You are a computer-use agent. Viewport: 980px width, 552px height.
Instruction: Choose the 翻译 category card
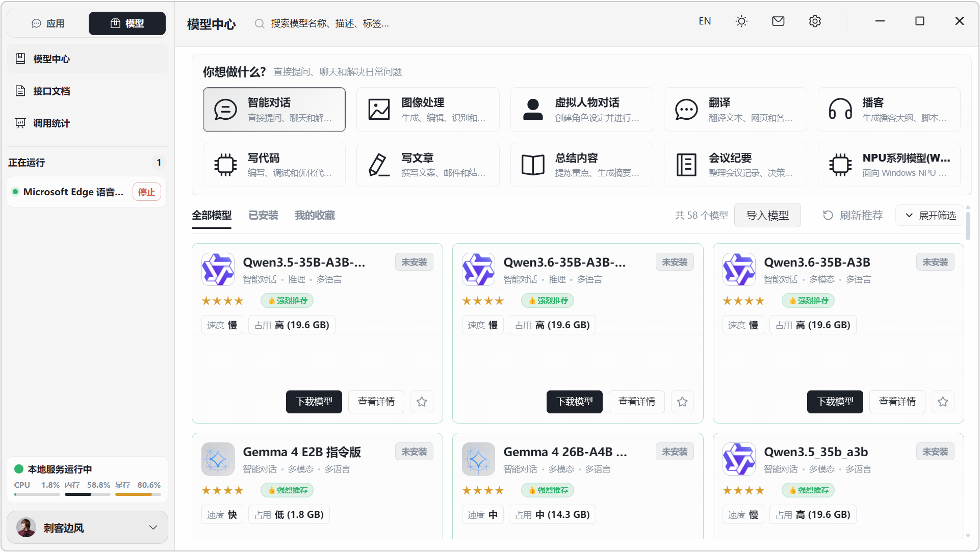[x=735, y=110]
